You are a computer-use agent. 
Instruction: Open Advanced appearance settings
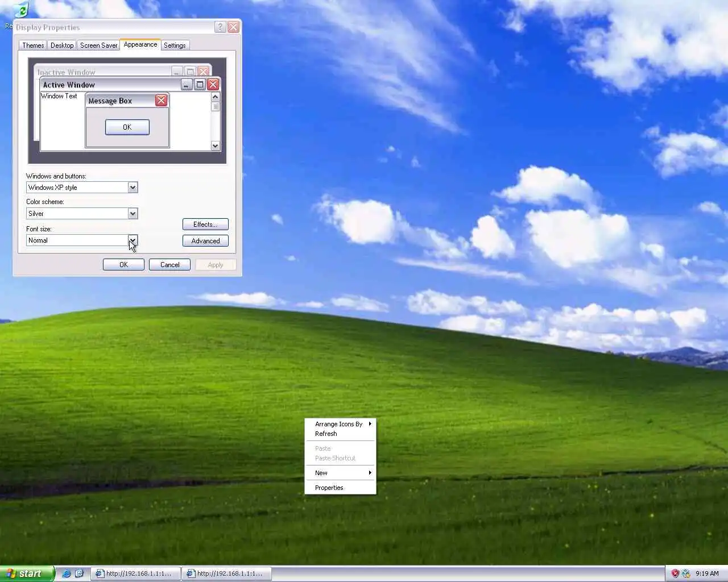tap(205, 241)
